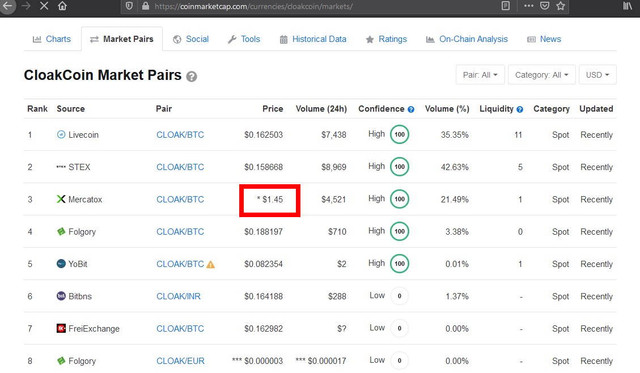Click the tracking protection shield icon
The height and width of the screenshot is (373, 640).
129,6
